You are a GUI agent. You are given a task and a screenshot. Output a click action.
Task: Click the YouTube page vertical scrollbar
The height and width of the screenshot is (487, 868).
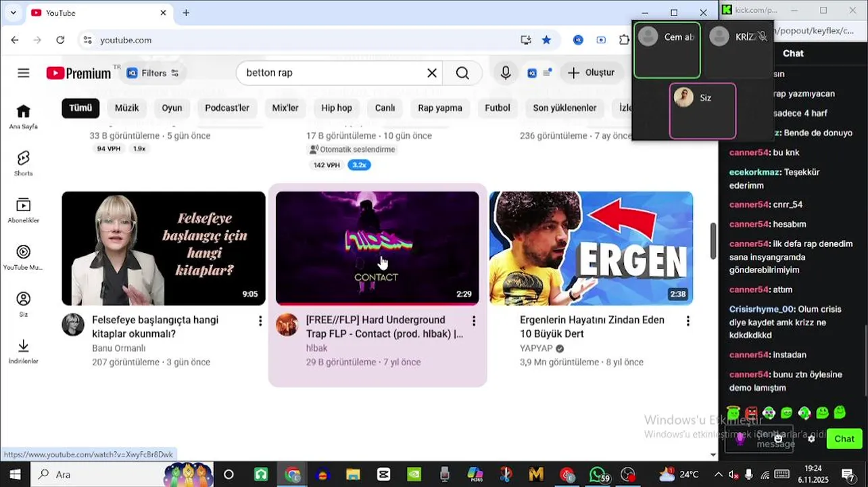(x=713, y=240)
